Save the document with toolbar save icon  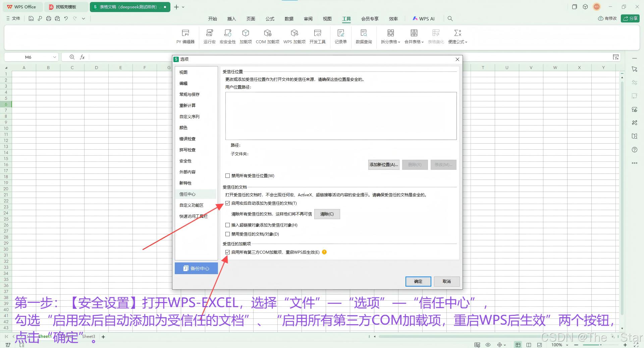(31, 19)
